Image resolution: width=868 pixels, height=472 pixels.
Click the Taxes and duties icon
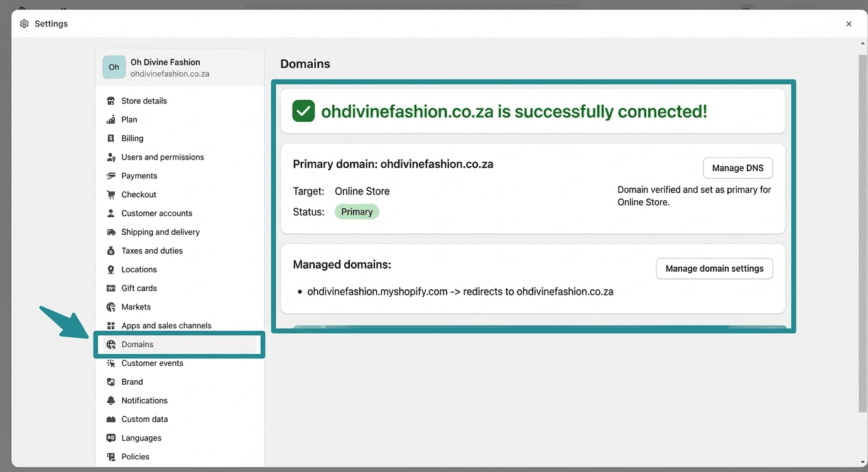(x=111, y=251)
